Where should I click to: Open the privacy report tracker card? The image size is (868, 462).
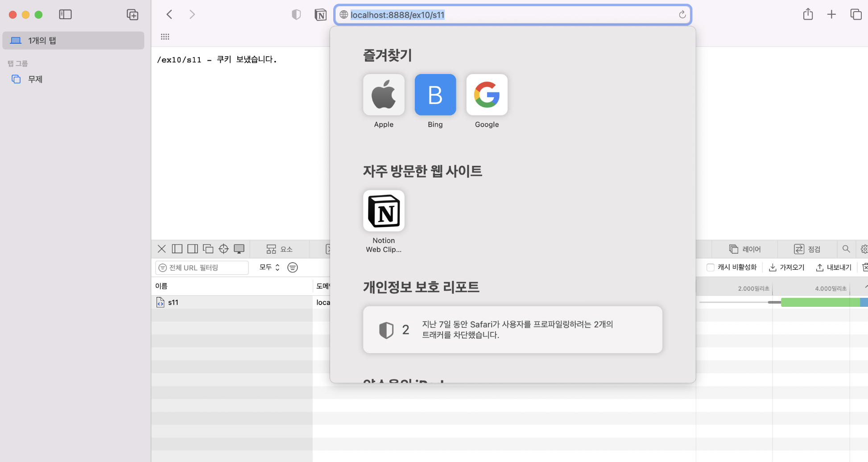point(513,330)
